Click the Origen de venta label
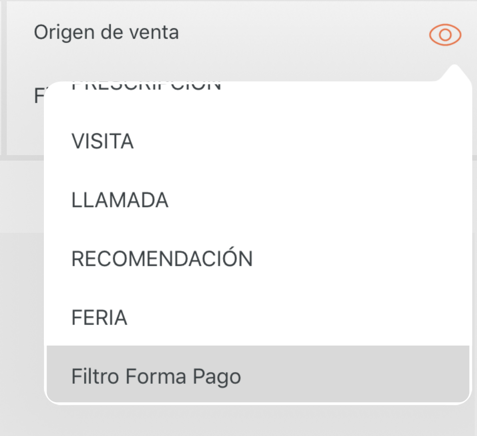This screenshot has width=477, height=436. (x=106, y=33)
